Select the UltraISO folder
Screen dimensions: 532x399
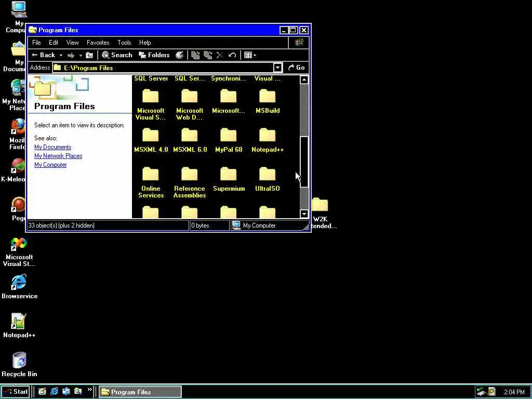click(268, 179)
